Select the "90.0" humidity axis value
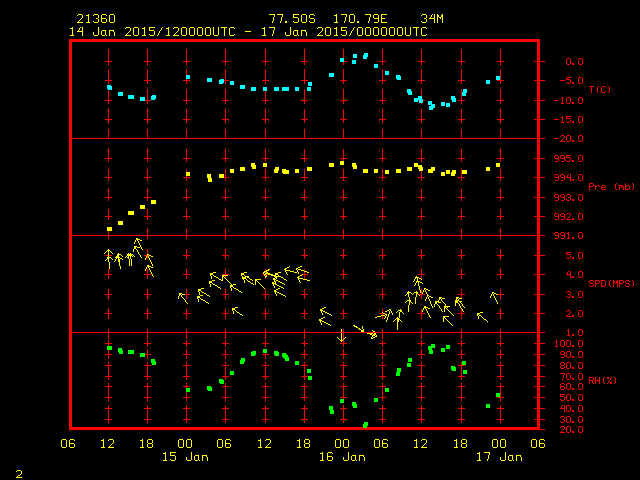The image size is (640, 480). [x=571, y=355]
